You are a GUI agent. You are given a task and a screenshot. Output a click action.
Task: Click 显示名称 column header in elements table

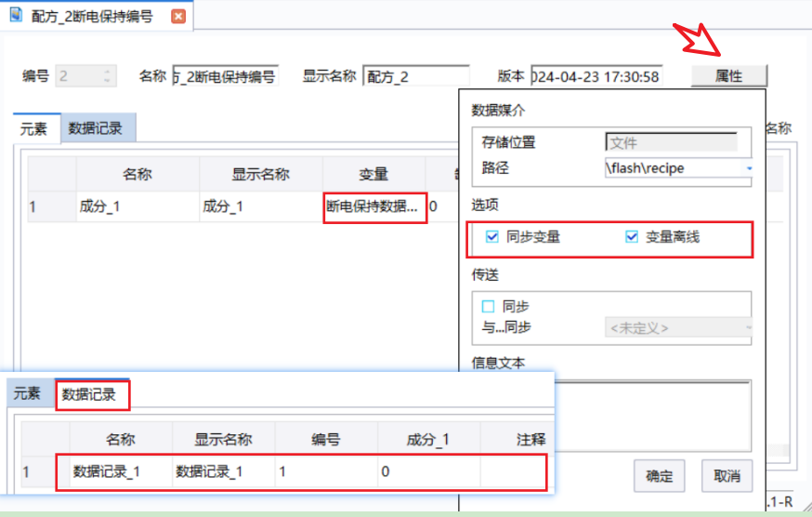(x=261, y=174)
